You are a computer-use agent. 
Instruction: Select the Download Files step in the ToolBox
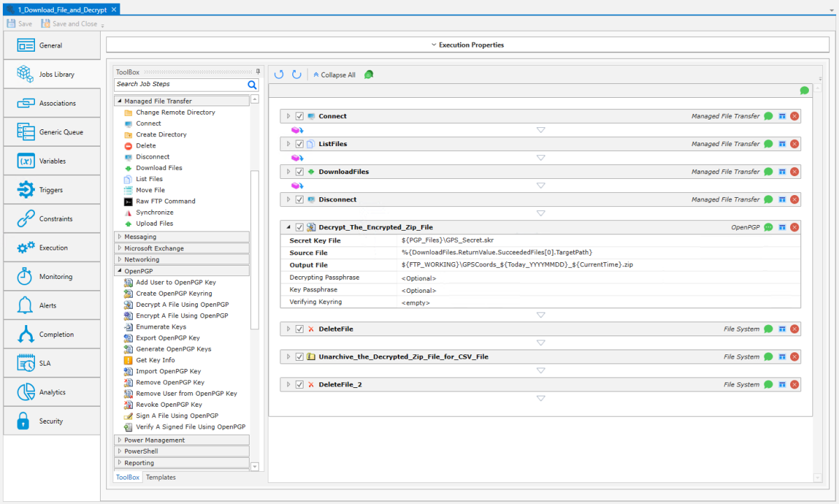(159, 168)
